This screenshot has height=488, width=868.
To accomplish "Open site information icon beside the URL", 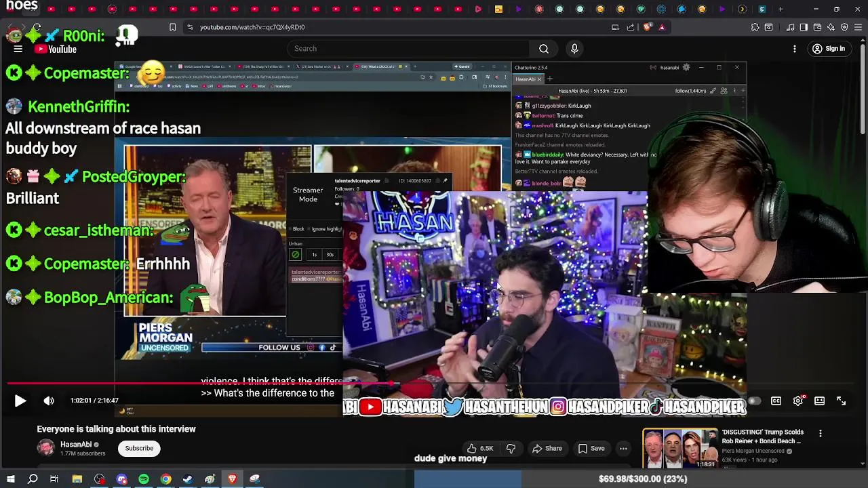I will tap(190, 27).
